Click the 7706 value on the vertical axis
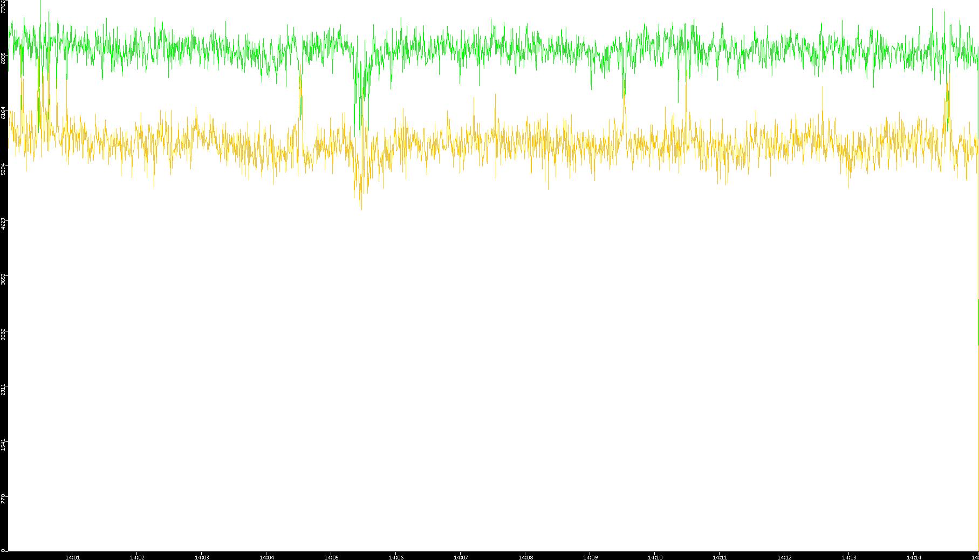The width and height of the screenshot is (979, 560). [4, 6]
